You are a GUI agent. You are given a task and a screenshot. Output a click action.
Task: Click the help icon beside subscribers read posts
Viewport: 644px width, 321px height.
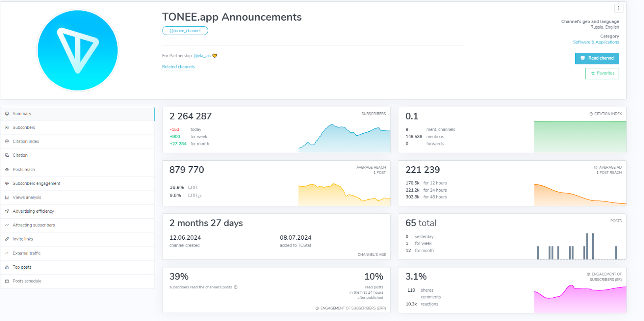tap(236, 287)
